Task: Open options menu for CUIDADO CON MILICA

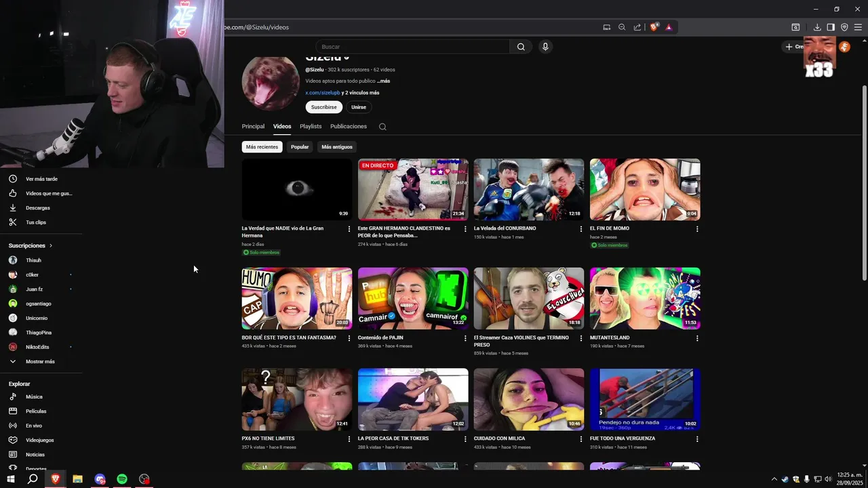Action: click(581, 439)
